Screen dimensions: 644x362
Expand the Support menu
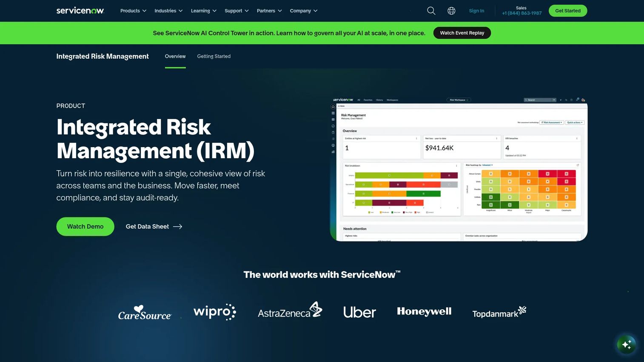pyautogui.click(x=237, y=11)
